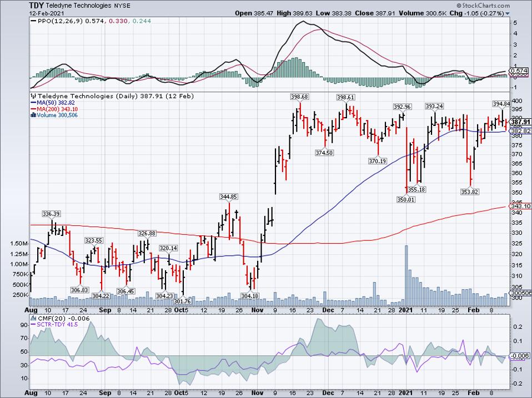The height and width of the screenshot is (398, 532).
Task: Click the -0.006 CMF axis tag
Action: coord(520,356)
